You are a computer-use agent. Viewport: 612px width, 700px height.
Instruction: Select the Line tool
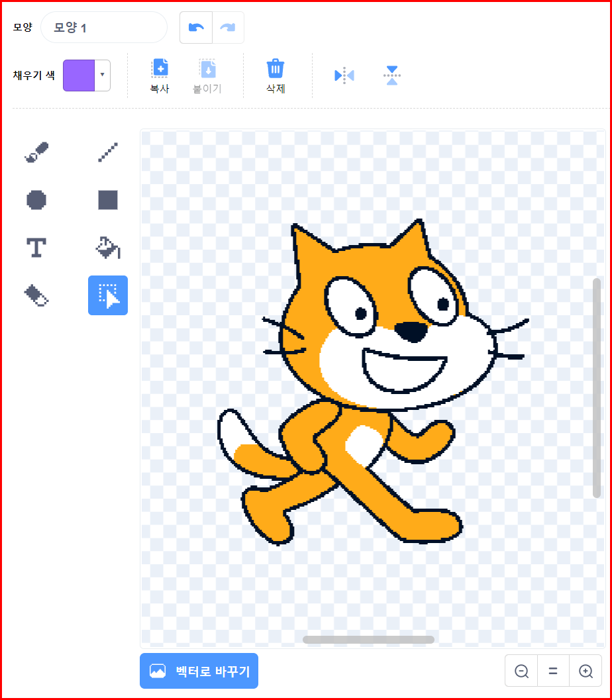coord(108,152)
